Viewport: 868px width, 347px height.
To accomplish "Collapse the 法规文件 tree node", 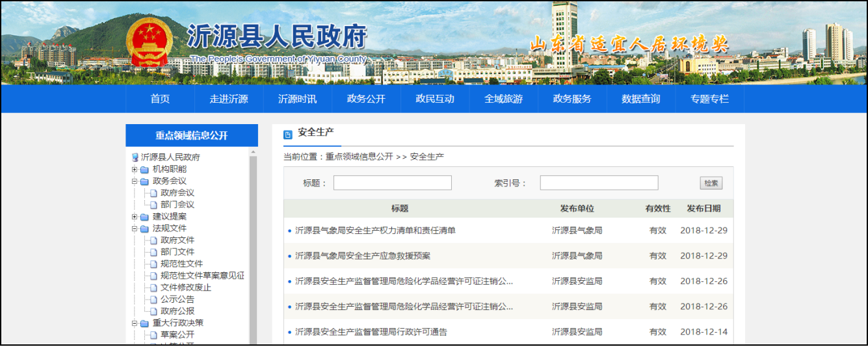I will [135, 229].
